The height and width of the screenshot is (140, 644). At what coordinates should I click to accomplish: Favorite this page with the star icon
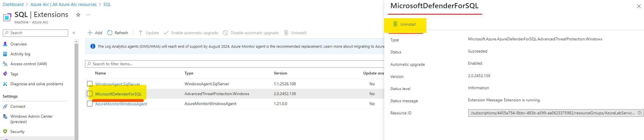[x=78, y=15]
